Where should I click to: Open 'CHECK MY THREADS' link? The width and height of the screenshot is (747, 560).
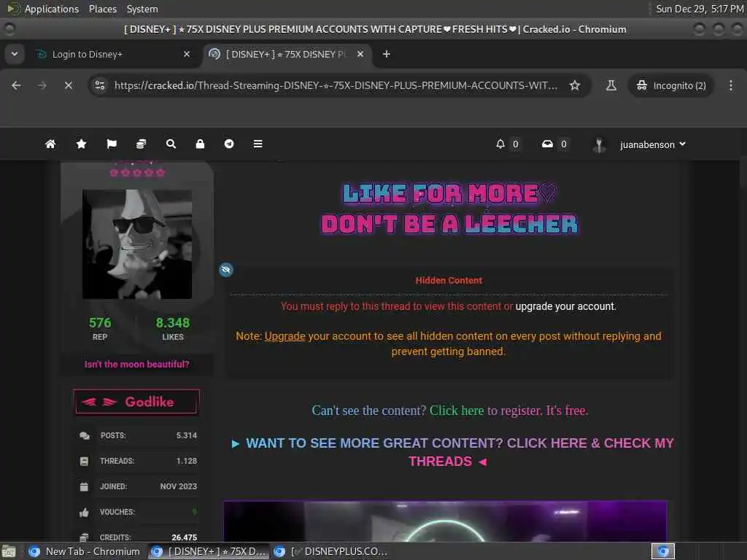(x=452, y=452)
